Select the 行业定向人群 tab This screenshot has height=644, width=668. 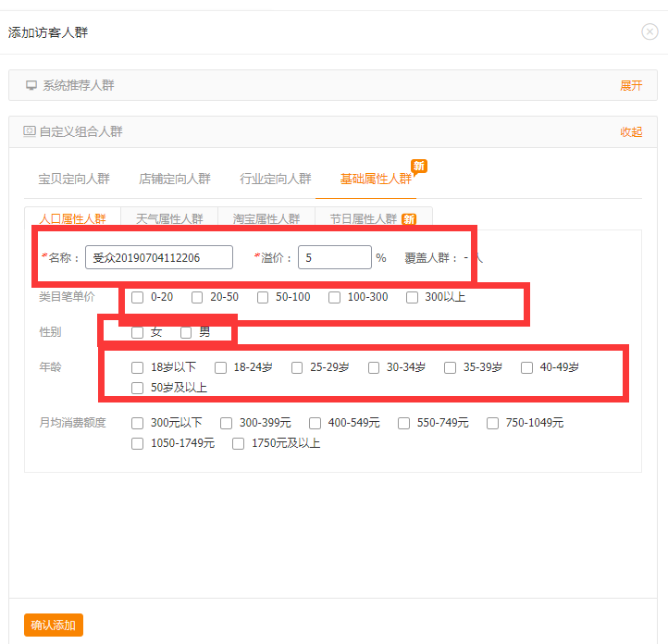[276, 180]
